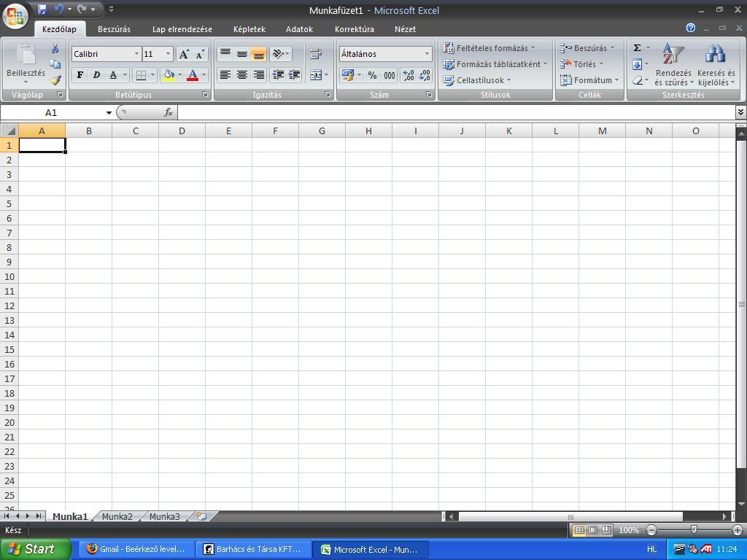
Task: Align text to vertical middle
Action: (242, 54)
